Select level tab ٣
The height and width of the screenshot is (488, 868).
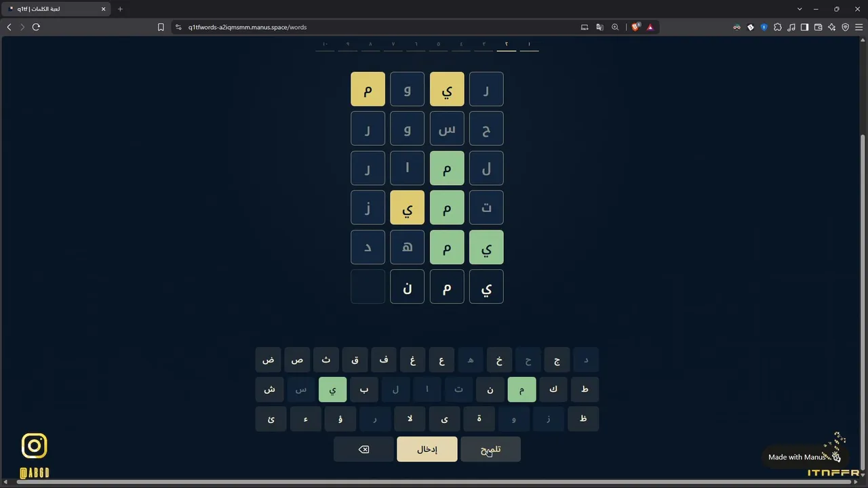point(484,45)
